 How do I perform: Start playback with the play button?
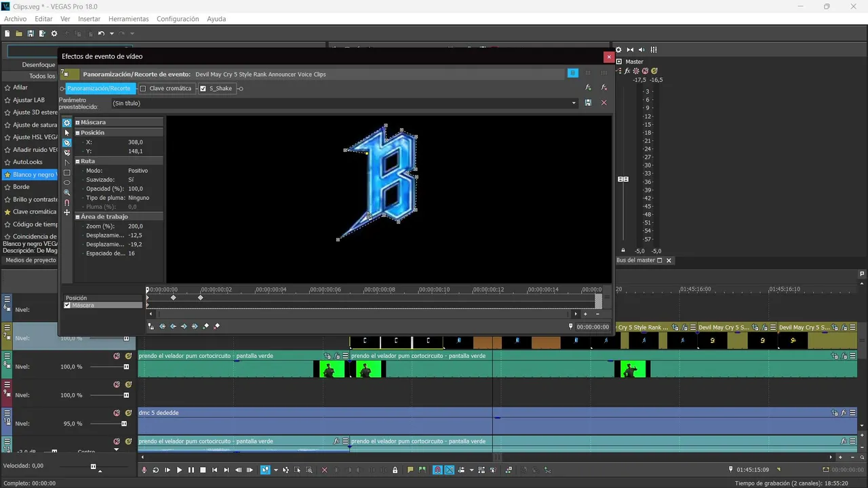(x=179, y=470)
